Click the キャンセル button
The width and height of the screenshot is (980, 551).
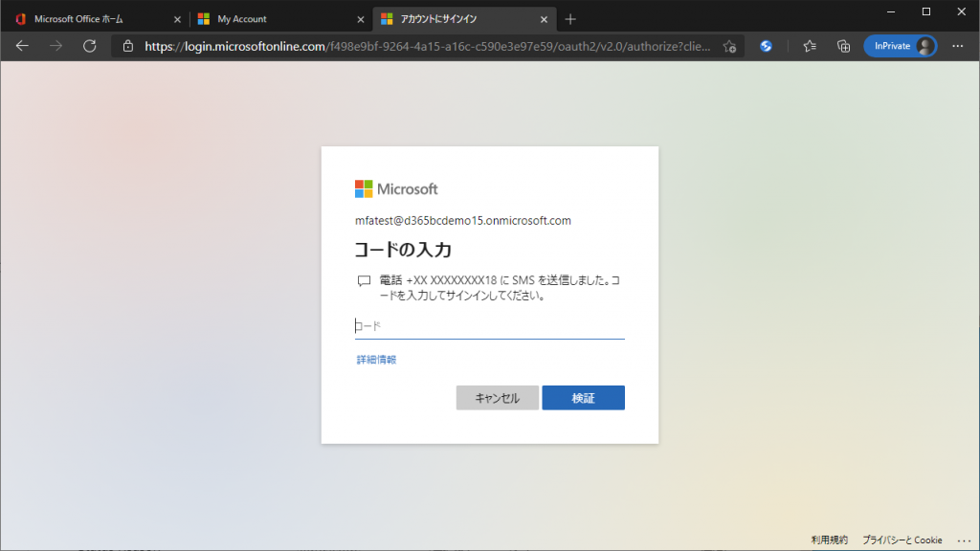pyautogui.click(x=498, y=398)
